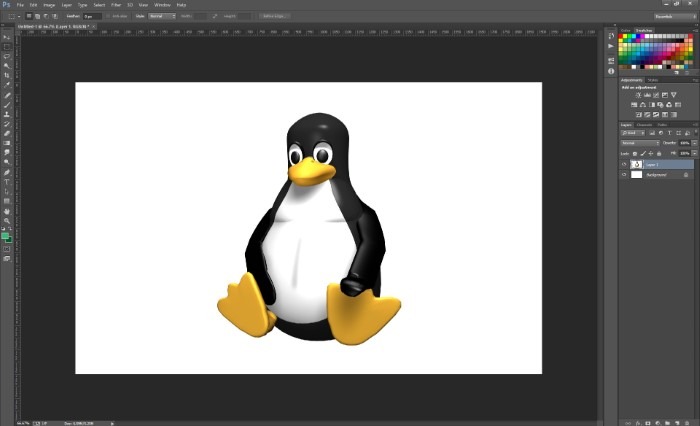Switch to the Color panel tab

click(625, 30)
